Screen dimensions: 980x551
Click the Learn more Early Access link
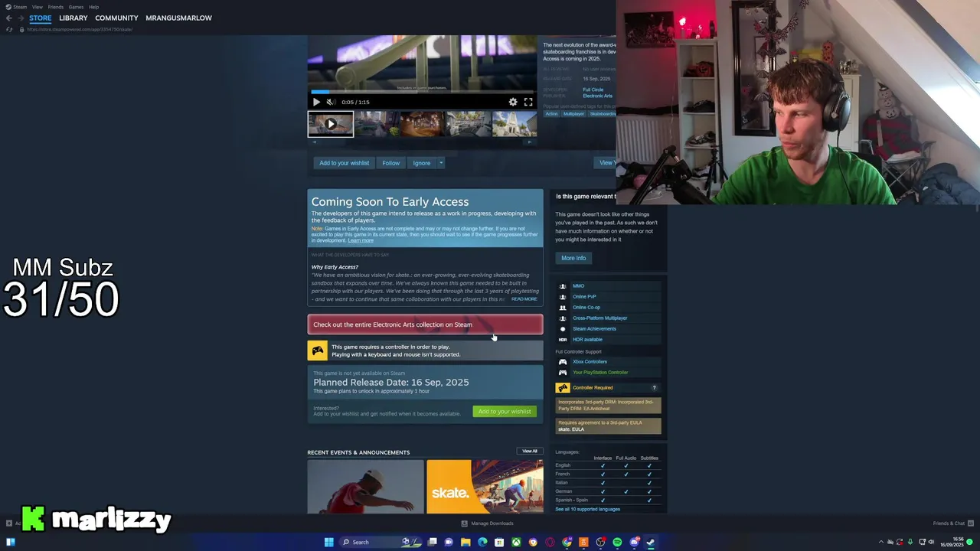tap(361, 240)
